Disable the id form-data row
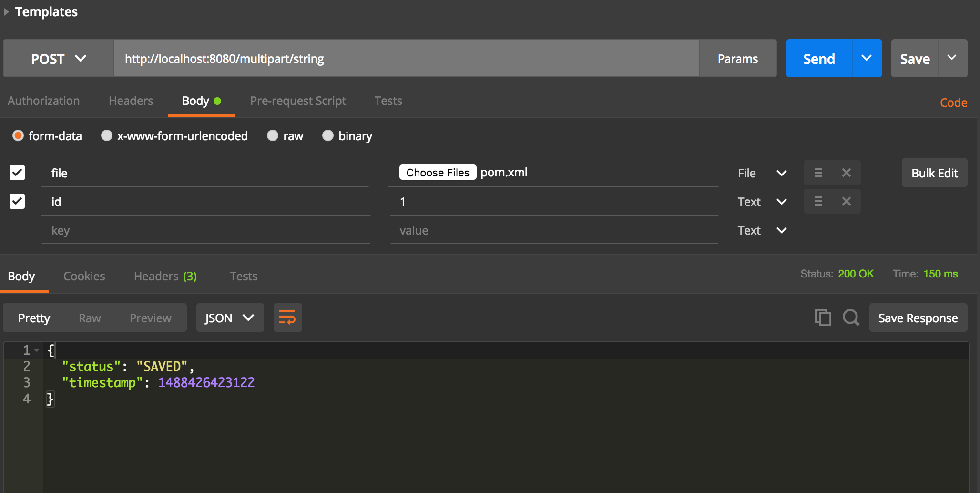 [x=17, y=201]
